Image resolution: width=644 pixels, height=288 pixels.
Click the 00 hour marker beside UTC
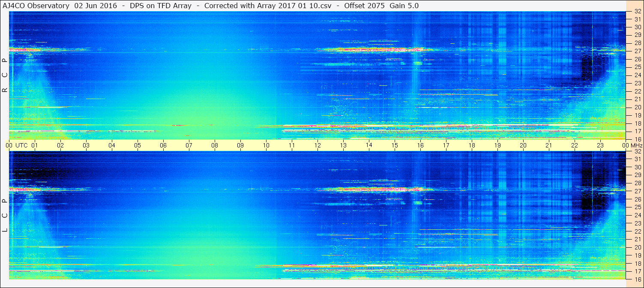pos(9,145)
